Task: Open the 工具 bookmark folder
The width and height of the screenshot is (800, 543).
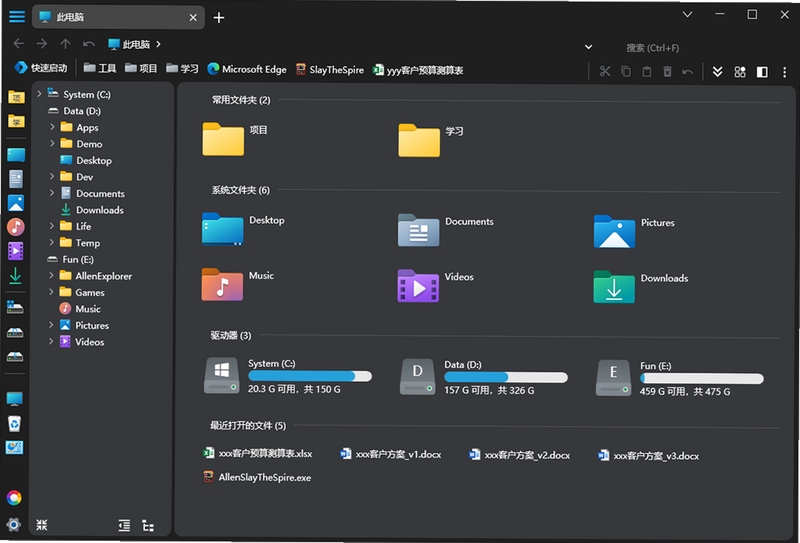Action: (100, 68)
